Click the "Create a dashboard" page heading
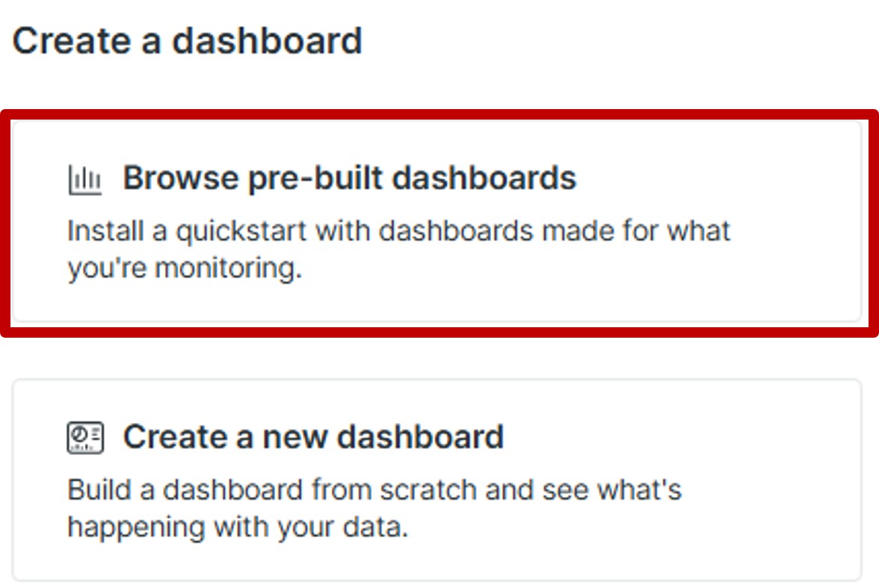The image size is (879, 588). point(187,40)
